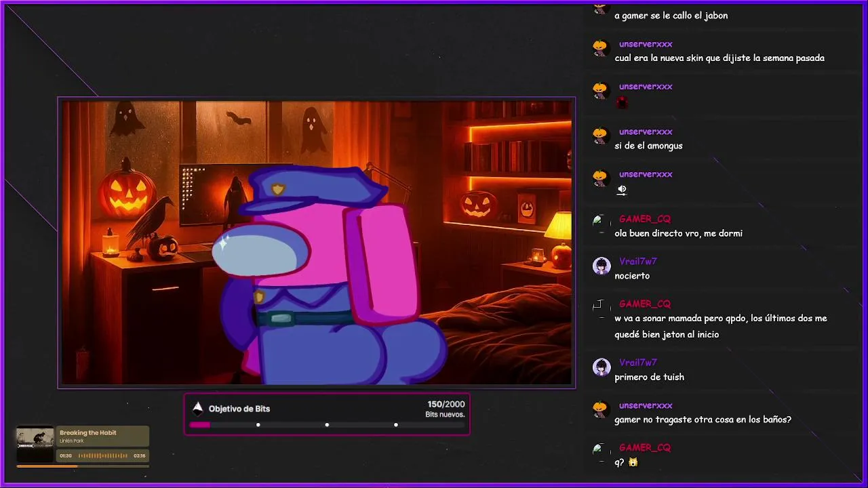This screenshot has width=868, height=488.
Task: Click username Vrail7w7 above 'primero de tuish'
Action: (637, 363)
